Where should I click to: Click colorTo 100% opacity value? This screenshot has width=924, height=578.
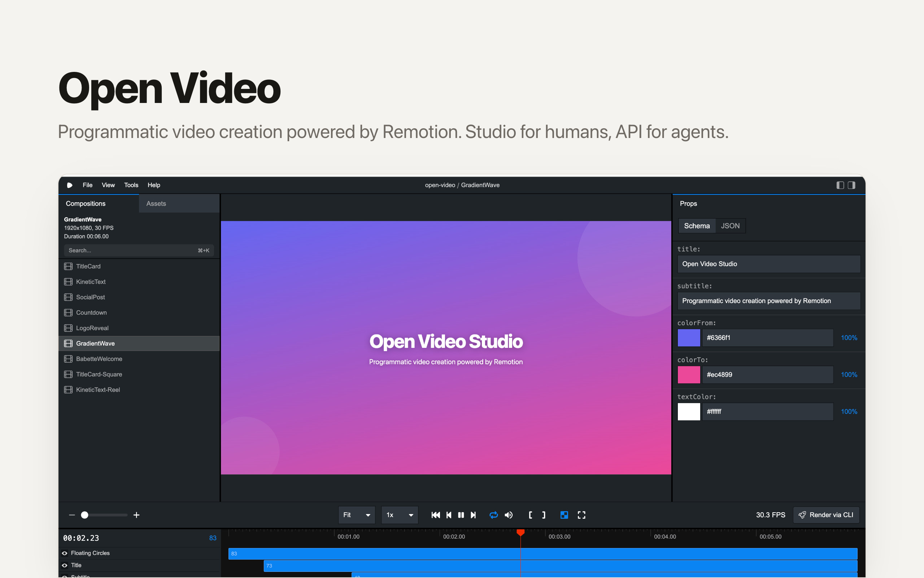click(849, 375)
